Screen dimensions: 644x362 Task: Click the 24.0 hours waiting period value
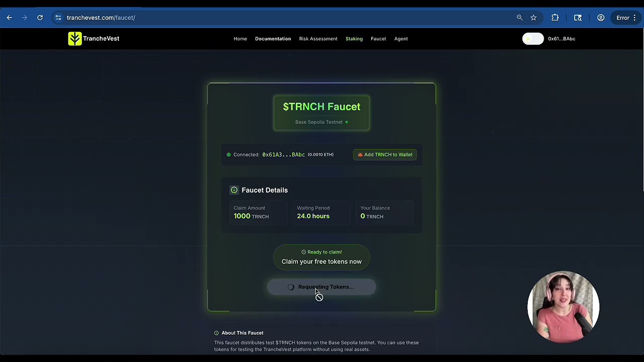click(313, 216)
